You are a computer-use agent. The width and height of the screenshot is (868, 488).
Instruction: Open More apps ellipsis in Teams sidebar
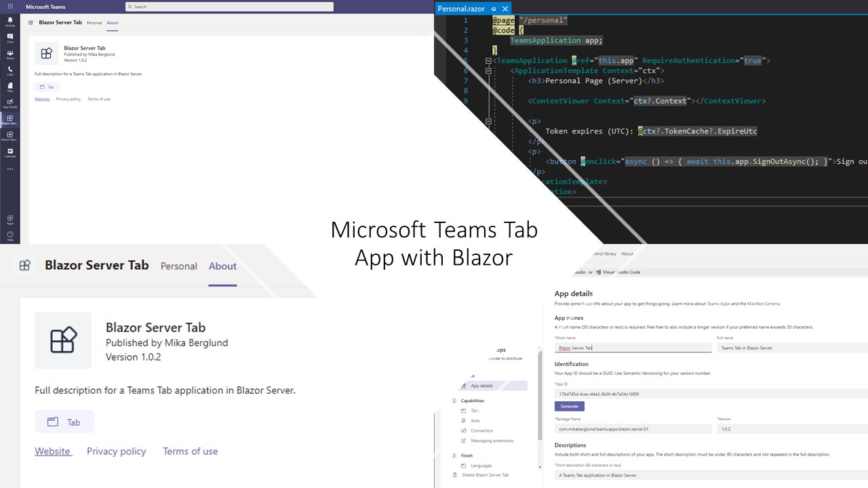(x=10, y=169)
